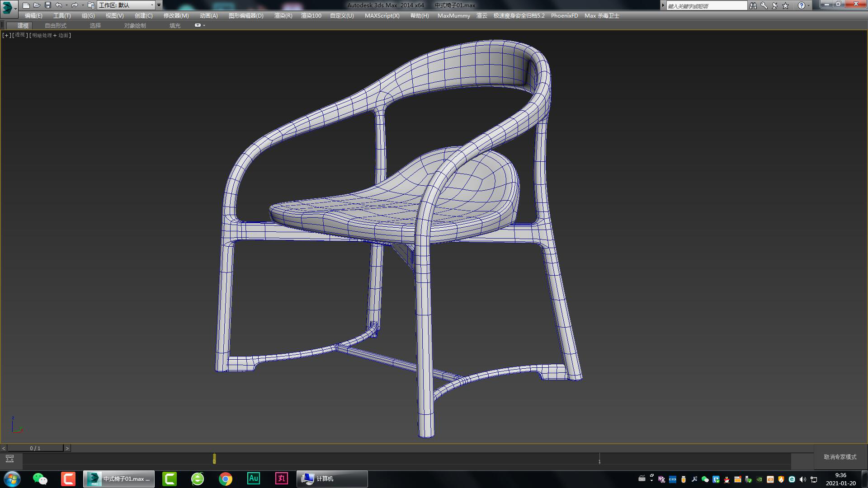Open project folder settings icon
The image size is (868, 488).
coord(90,5)
